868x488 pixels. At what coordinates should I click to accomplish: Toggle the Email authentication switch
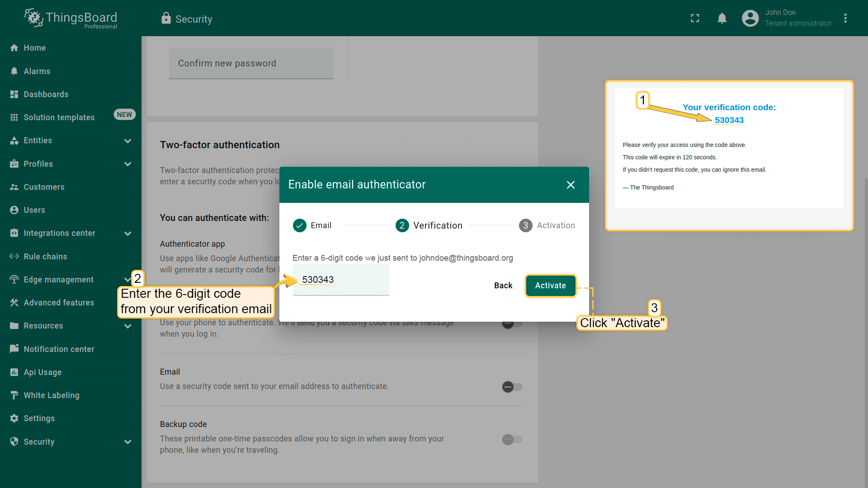tap(512, 387)
